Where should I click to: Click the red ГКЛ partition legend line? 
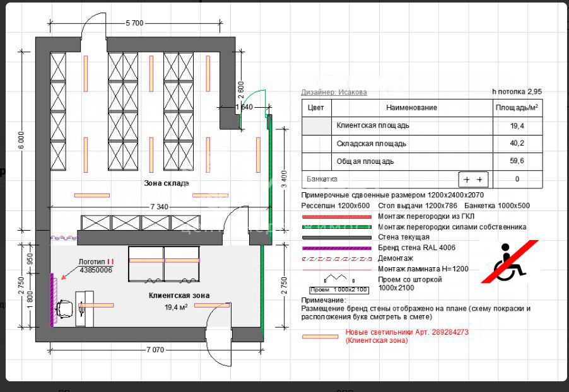click(337, 217)
